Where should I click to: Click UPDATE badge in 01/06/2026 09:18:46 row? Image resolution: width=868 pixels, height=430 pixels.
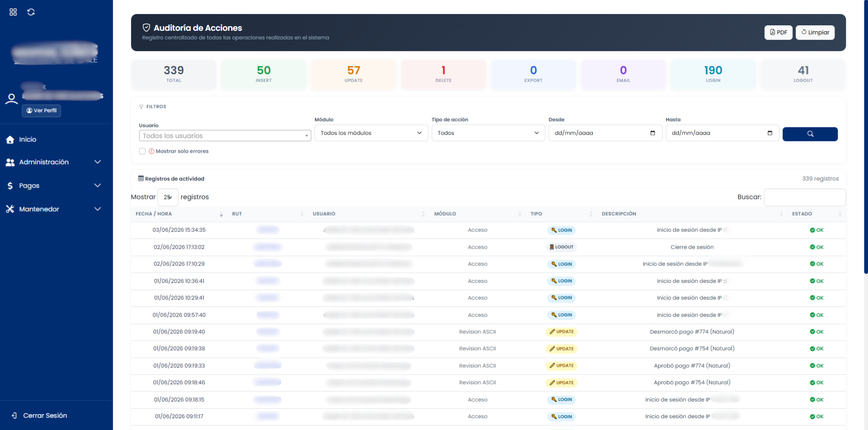(561, 383)
